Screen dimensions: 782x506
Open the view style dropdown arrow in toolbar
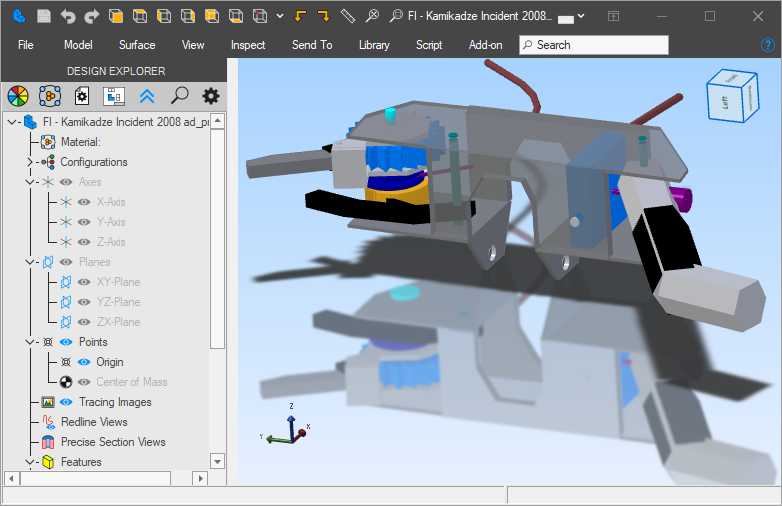click(279, 16)
